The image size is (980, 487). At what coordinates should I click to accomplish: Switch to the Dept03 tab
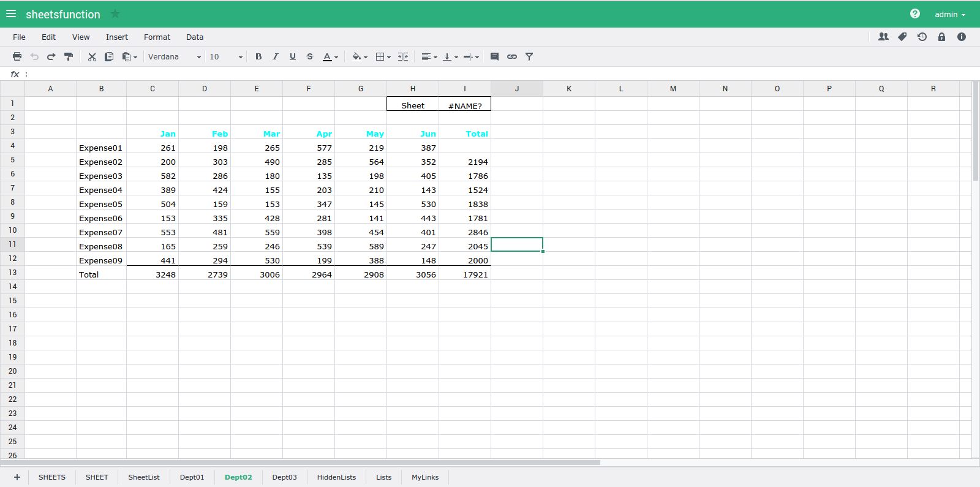tap(285, 477)
